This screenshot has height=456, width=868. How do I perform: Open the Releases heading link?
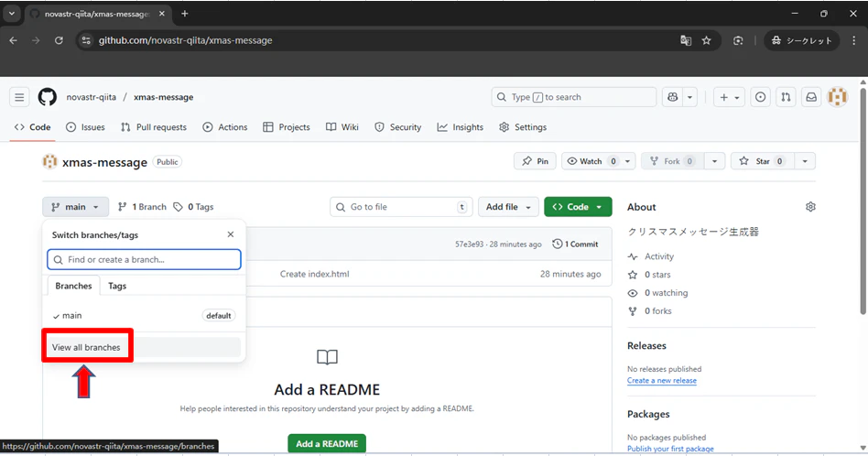tap(646, 346)
